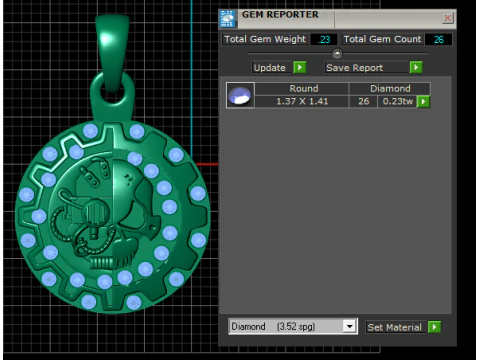Click the Set Material button label
This screenshot has width=480, height=360.
coord(395,327)
